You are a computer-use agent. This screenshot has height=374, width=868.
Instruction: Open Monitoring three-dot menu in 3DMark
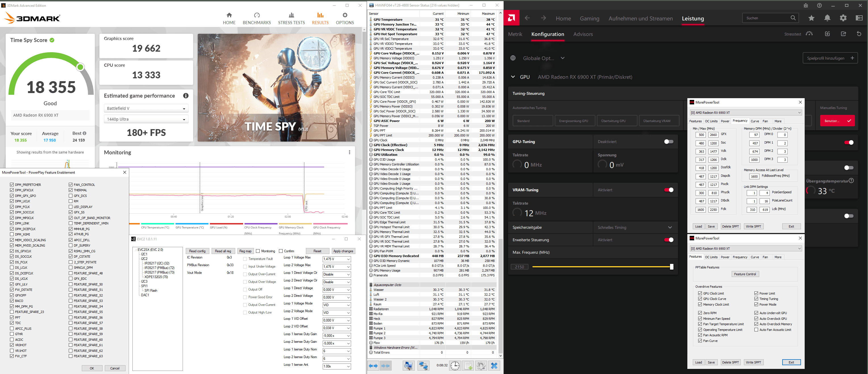(x=349, y=152)
